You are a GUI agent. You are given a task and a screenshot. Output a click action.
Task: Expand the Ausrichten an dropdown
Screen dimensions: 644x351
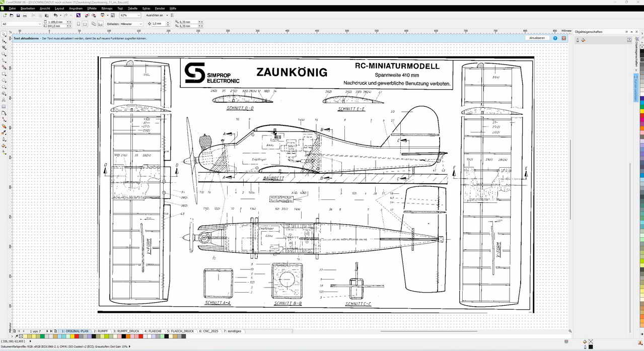(x=166, y=16)
